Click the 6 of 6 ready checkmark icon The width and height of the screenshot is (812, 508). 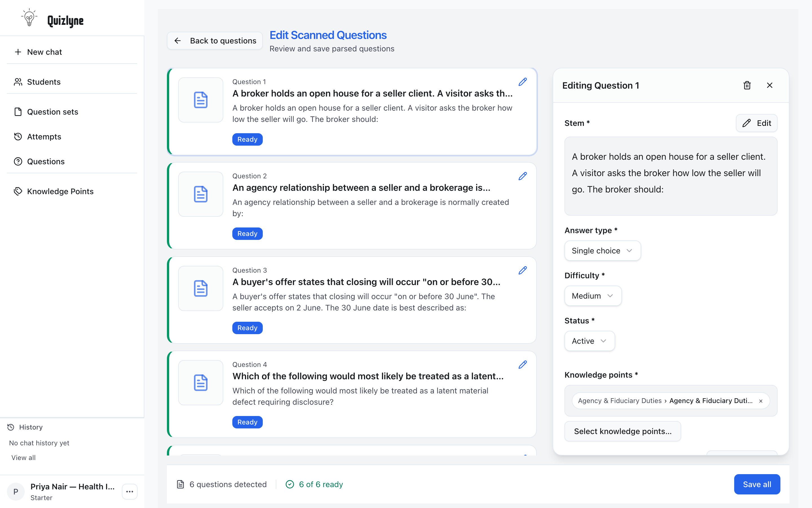point(290,484)
